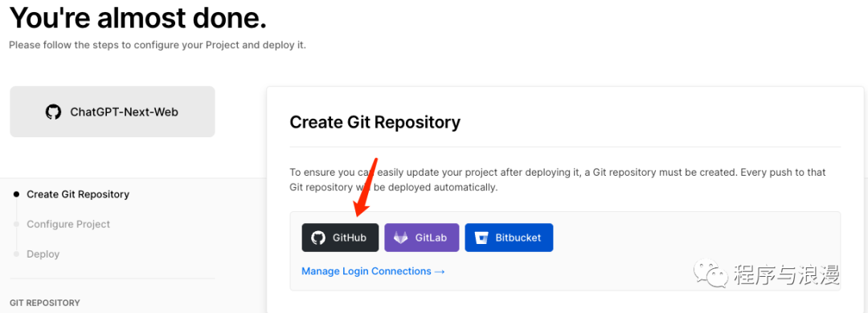Click the You're almost done heading
This screenshot has height=313, width=868.
click(x=138, y=18)
